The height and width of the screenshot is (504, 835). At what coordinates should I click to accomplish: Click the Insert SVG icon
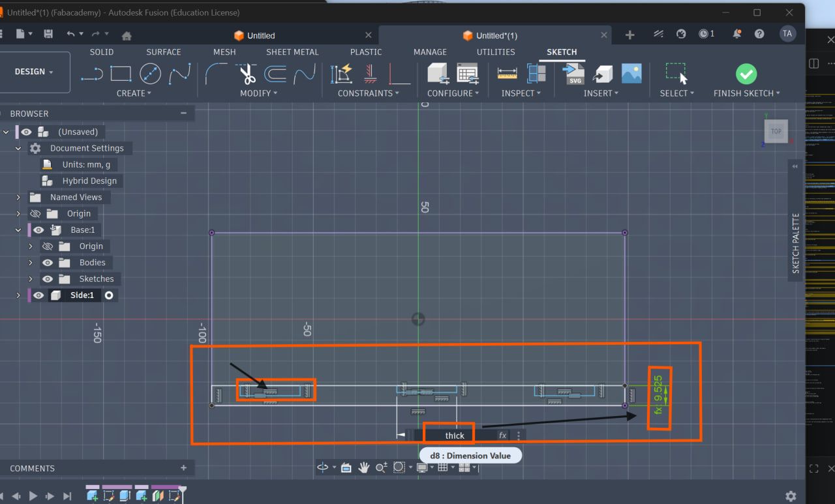coord(574,74)
